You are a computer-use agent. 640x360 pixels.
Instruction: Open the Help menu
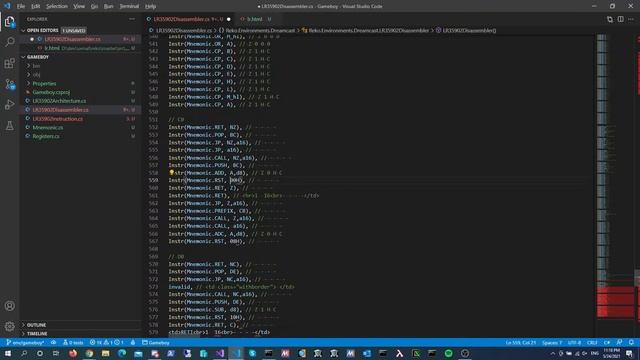(x=151, y=7)
